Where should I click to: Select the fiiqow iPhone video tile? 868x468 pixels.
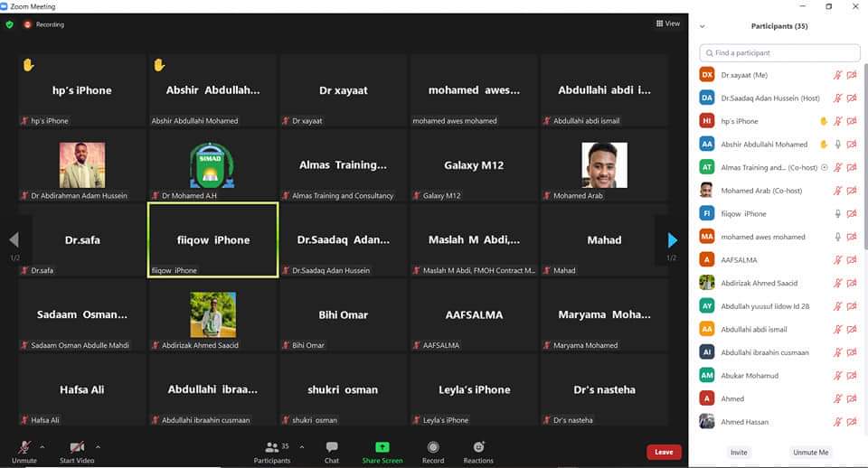point(213,239)
